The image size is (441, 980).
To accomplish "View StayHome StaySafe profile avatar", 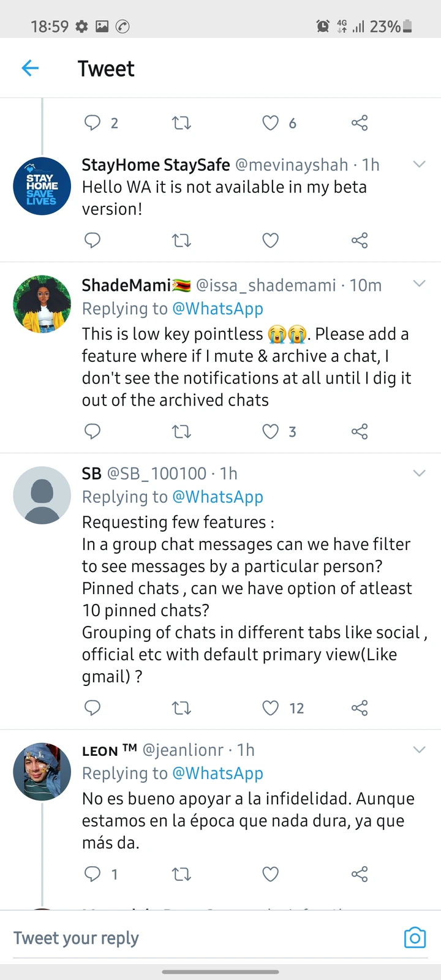I will pos(42,186).
